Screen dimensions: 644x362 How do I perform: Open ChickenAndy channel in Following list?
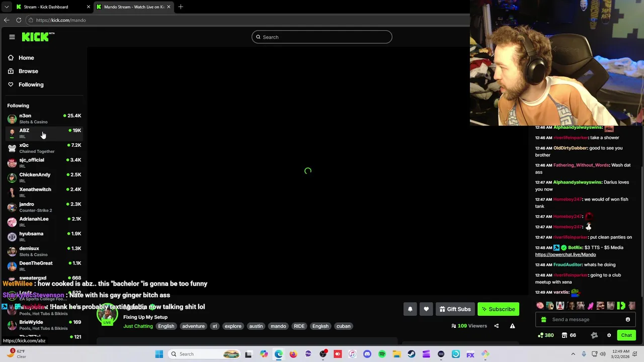(44, 177)
